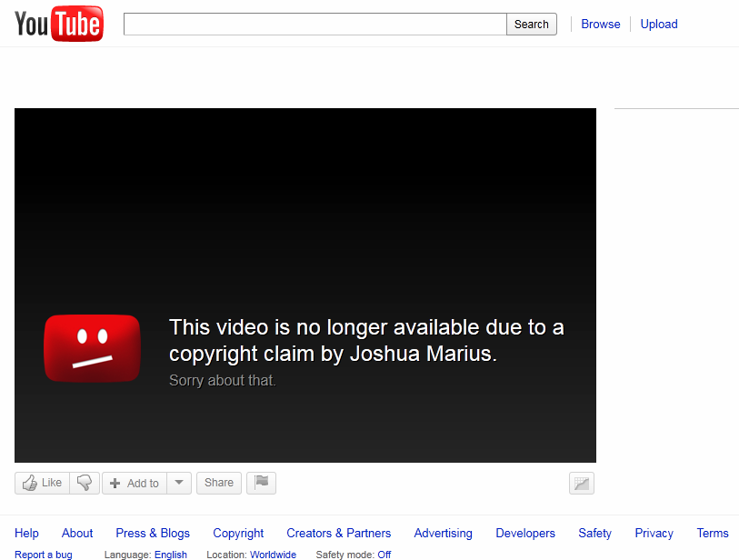Show video statistics chart icon

(582, 483)
